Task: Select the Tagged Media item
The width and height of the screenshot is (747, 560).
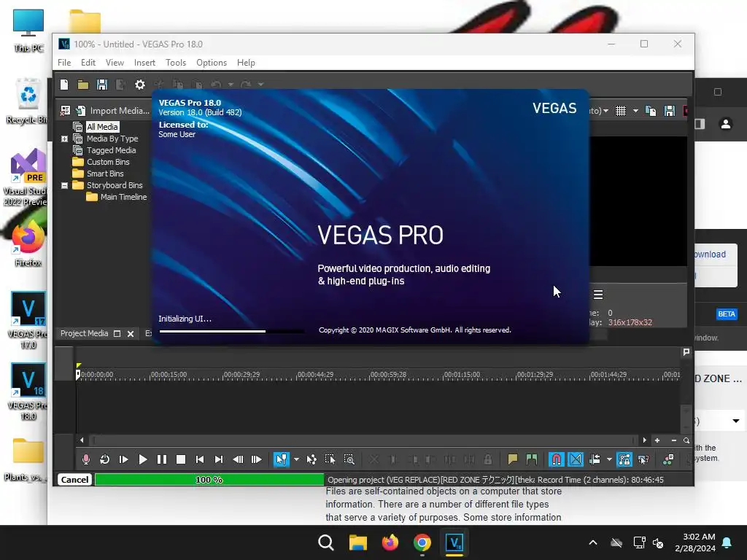Action: [x=111, y=150]
